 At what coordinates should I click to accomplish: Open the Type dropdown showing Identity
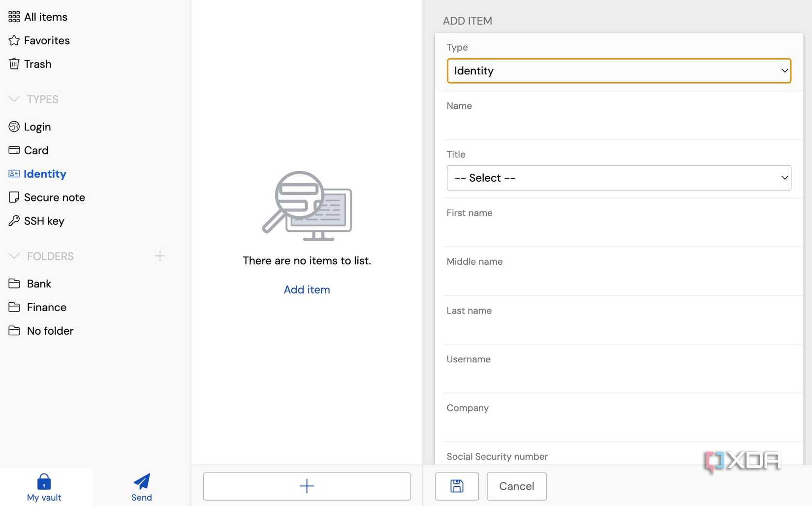[x=619, y=71]
